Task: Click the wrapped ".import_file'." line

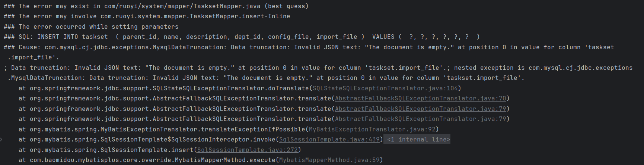Action: [34, 57]
